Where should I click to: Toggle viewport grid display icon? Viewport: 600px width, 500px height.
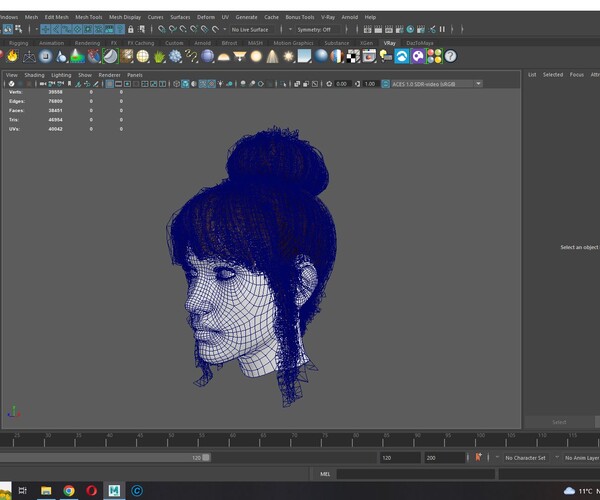[x=109, y=84]
